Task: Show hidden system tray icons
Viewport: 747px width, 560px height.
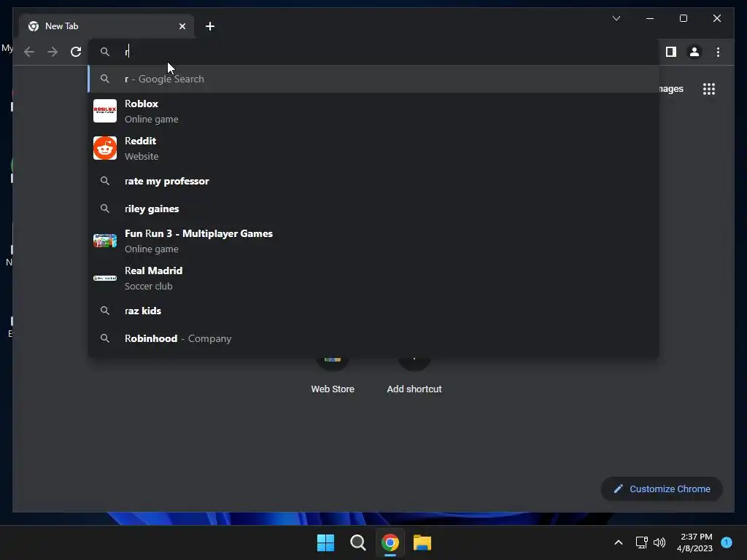Action: [619, 542]
